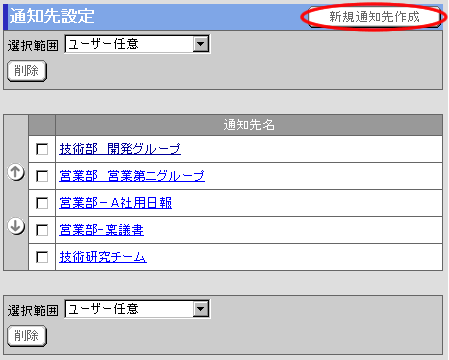
Task: Open the 技術部 開発グループ link
Action: [x=120, y=149]
